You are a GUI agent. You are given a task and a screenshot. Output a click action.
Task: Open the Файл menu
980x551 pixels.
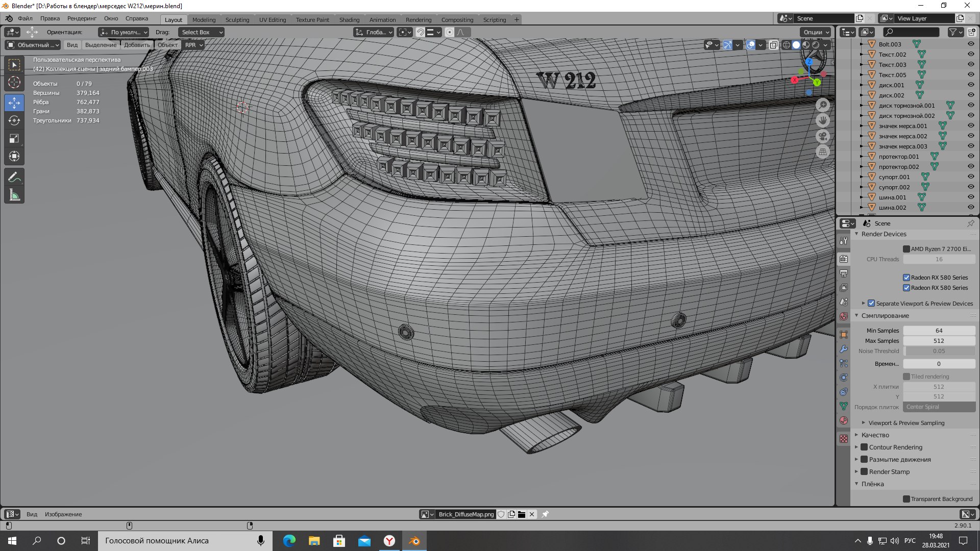25,18
